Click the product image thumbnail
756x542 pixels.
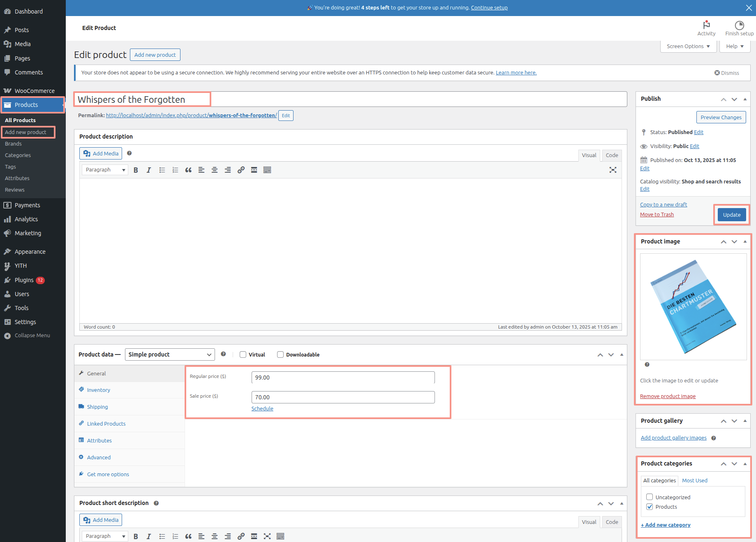(x=693, y=307)
